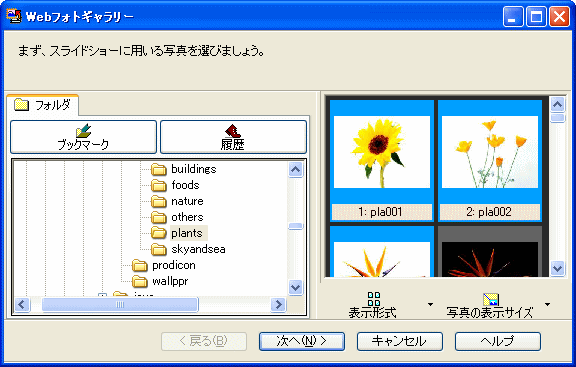This screenshot has width=576, height=367.
Task: Select the orange star flower thumbnail on white
Action: tap(382, 259)
